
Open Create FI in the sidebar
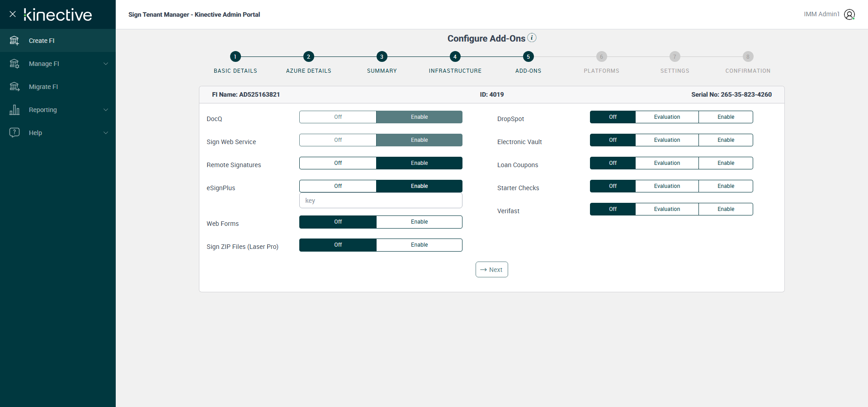point(58,41)
